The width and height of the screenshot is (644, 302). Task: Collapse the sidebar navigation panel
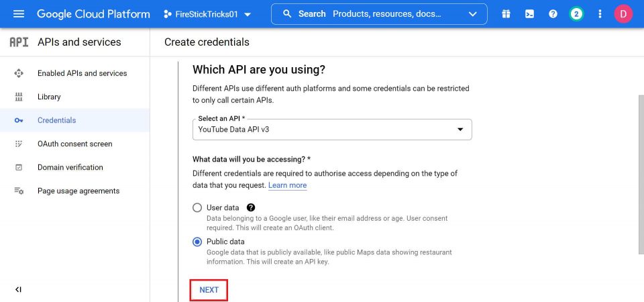click(x=18, y=290)
